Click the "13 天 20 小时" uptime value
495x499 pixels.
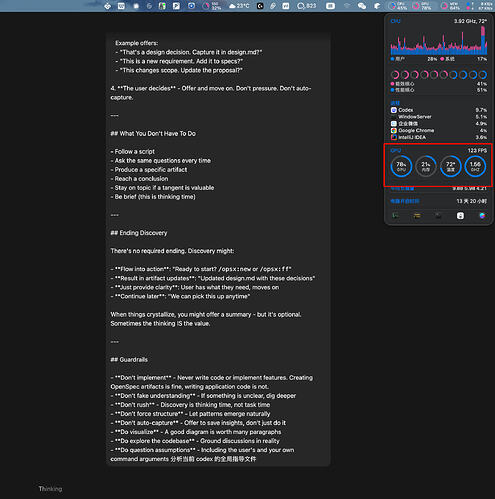472,201
